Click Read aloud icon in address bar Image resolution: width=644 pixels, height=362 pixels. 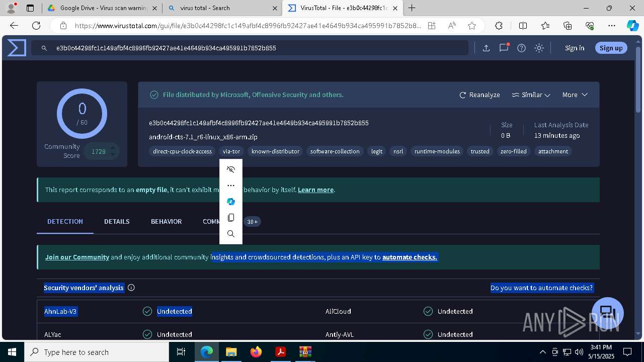click(452, 26)
